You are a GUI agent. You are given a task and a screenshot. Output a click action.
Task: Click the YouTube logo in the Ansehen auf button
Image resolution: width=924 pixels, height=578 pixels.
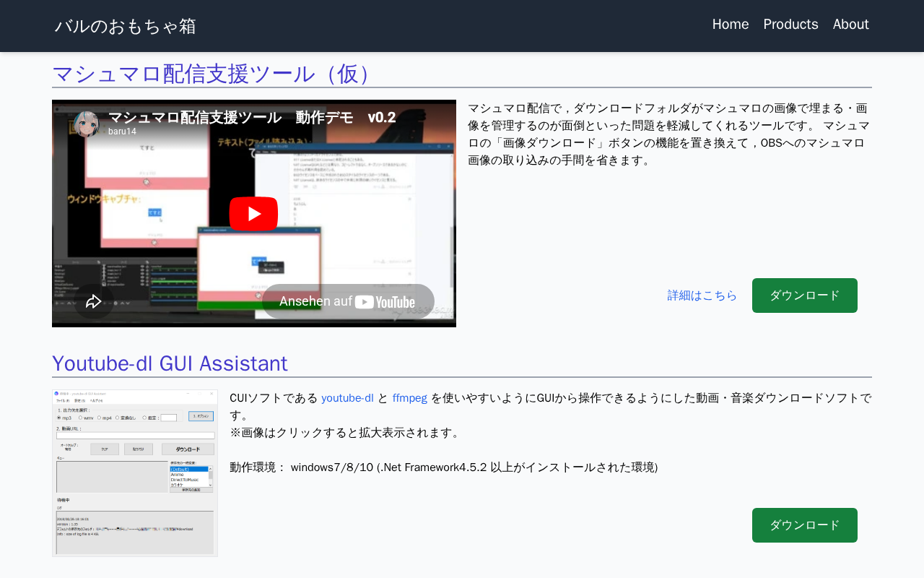tap(385, 302)
